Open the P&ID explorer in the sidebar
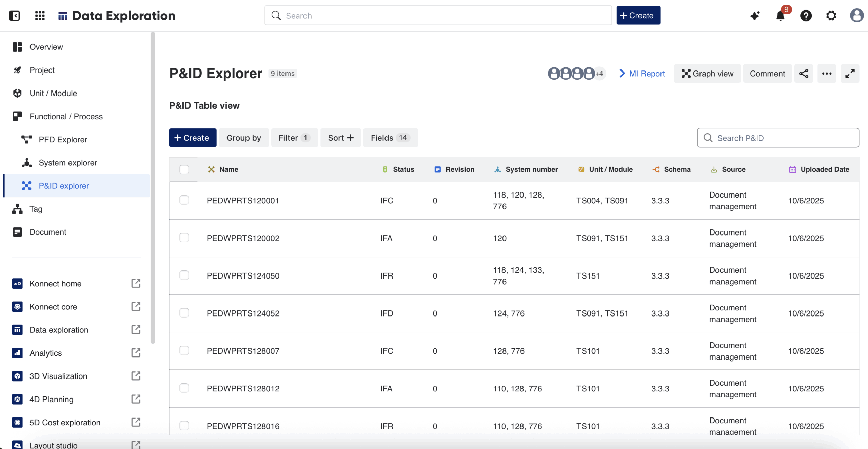The image size is (868, 449). [x=64, y=186]
